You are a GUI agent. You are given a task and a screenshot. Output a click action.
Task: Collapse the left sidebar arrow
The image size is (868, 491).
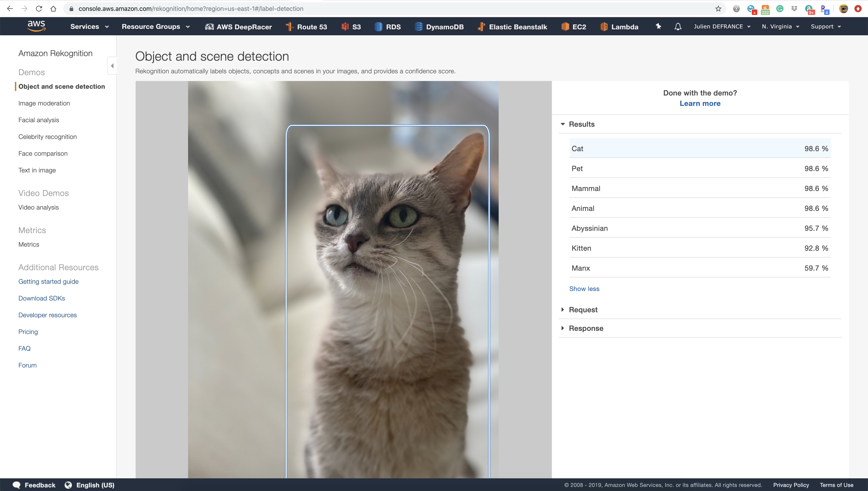coord(112,66)
